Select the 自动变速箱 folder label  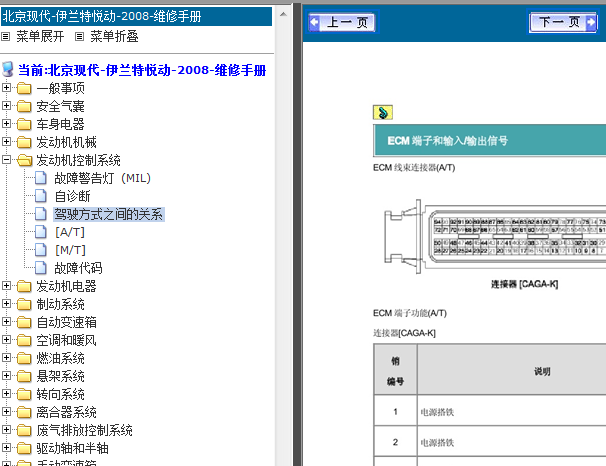pos(66,322)
